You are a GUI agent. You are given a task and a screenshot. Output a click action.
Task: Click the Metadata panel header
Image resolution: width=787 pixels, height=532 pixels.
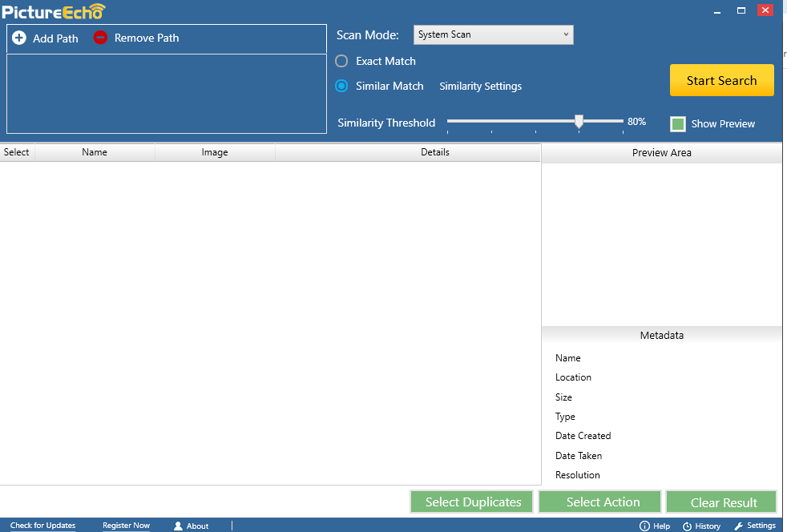click(x=661, y=335)
